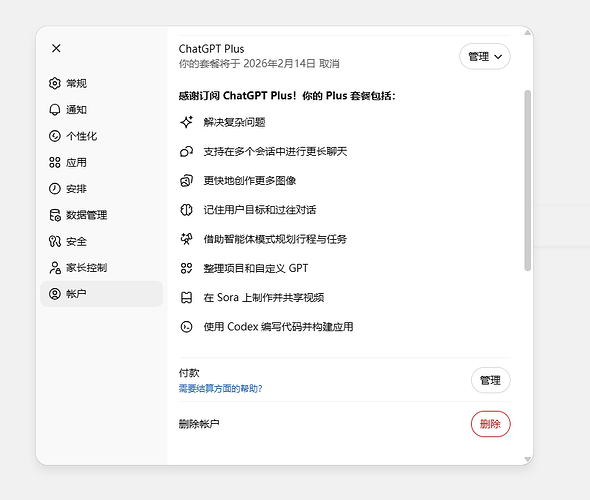
Task: Click the Codex terminal icon
Action: 186,327
